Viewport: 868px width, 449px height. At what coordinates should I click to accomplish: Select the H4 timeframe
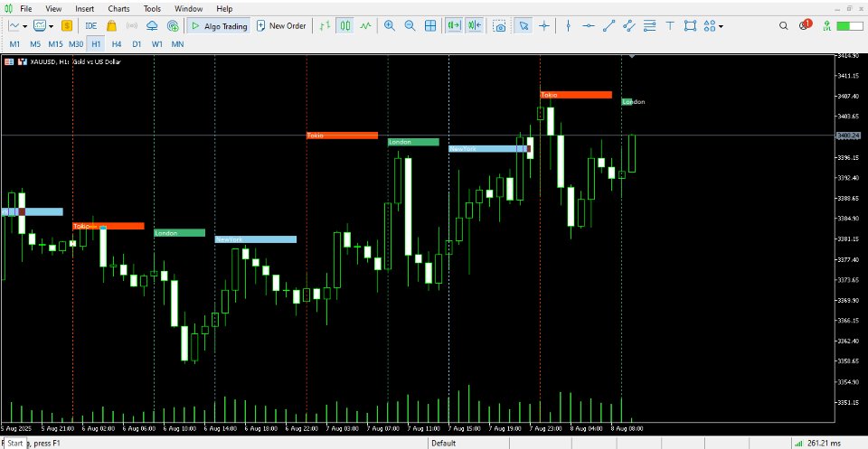[117, 43]
